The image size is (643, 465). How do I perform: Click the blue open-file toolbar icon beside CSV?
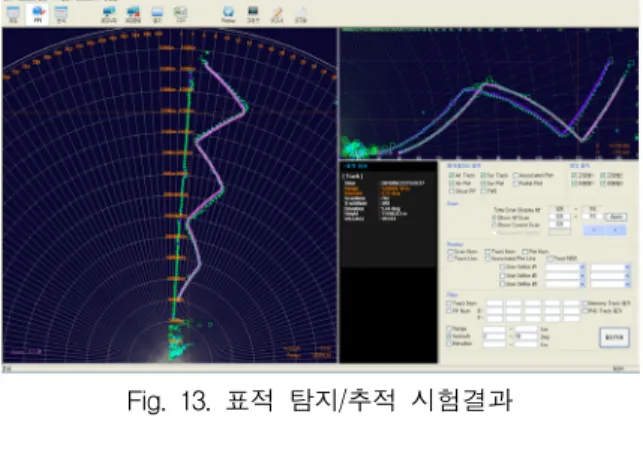tap(157, 14)
